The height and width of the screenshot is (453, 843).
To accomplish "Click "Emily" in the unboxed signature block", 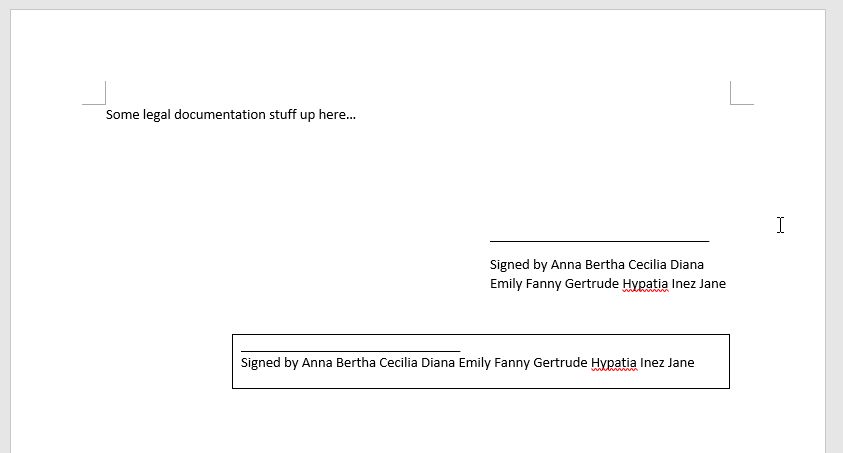I will [507, 284].
